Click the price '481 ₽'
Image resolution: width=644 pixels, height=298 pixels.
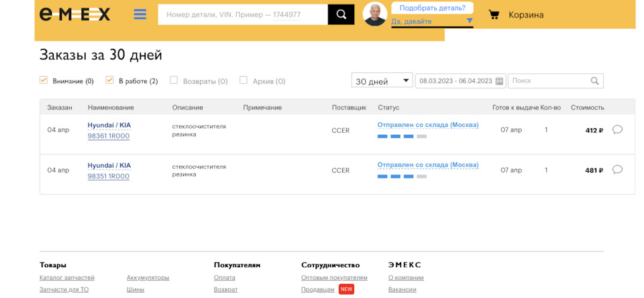click(594, 170)
